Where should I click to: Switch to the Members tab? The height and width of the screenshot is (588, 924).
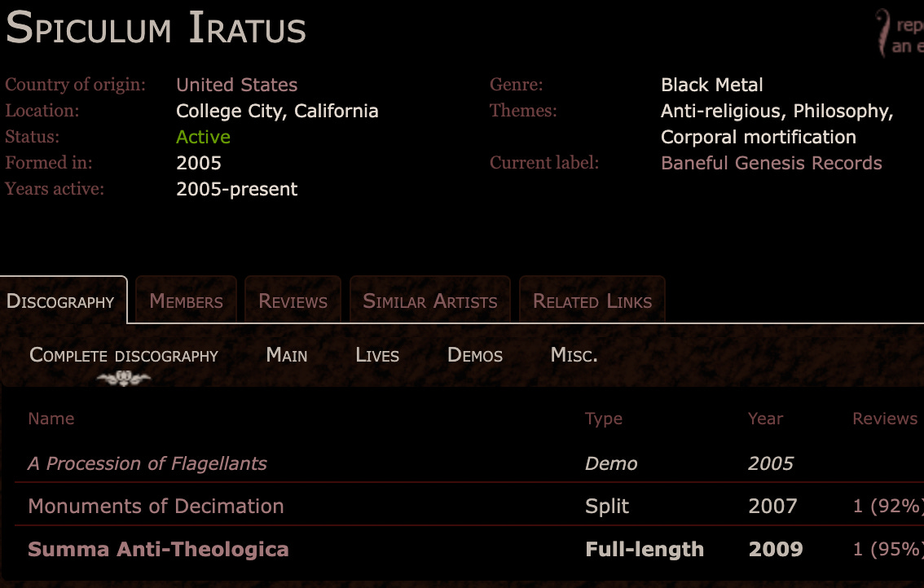[x=186, y=301]
